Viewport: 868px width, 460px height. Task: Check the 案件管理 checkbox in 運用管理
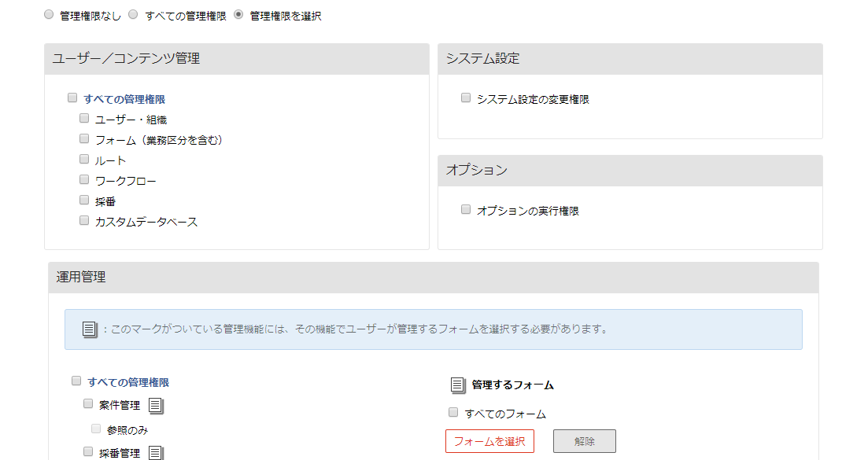click(88, 404)
